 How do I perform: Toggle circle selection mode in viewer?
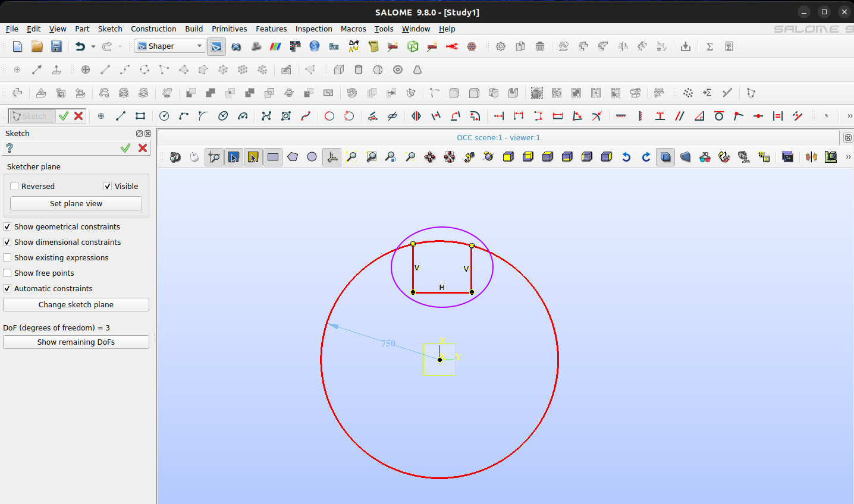point(312,157)
